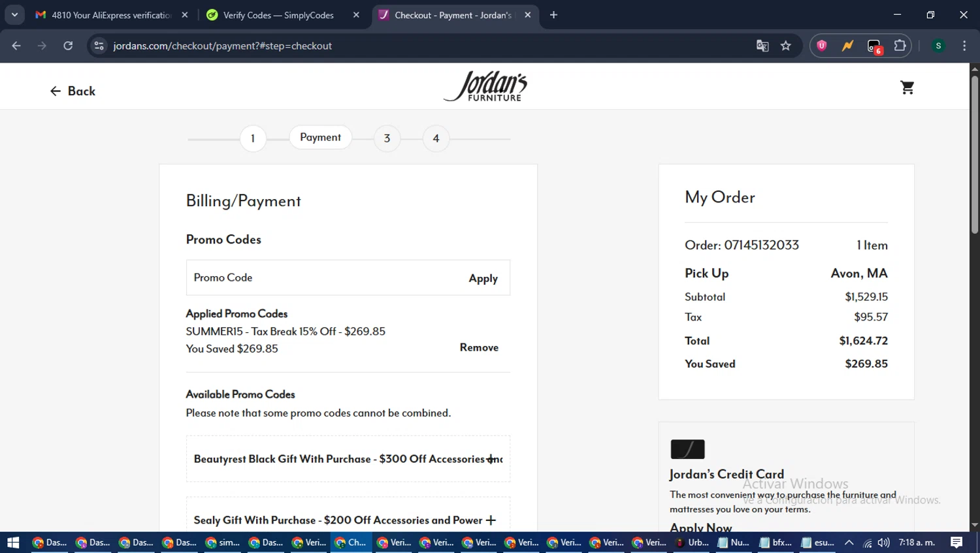Open the 'bfx...' Notepad taskbar window
Image resolution: width=980 pixels, height=553 pixels.
coord(776,543)
